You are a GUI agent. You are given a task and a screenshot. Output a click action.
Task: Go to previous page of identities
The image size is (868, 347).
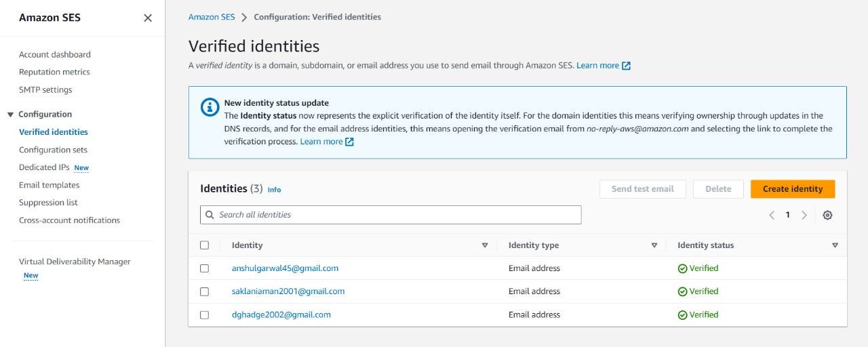pyautogui.click(x=772, y=215)
